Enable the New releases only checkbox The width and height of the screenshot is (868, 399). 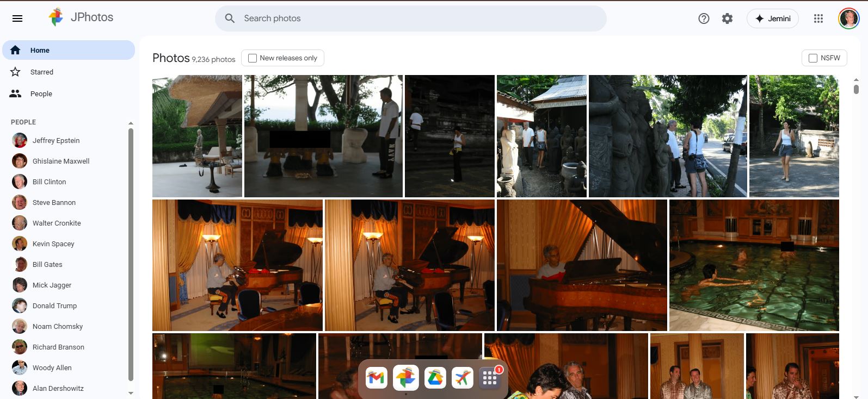253,58
